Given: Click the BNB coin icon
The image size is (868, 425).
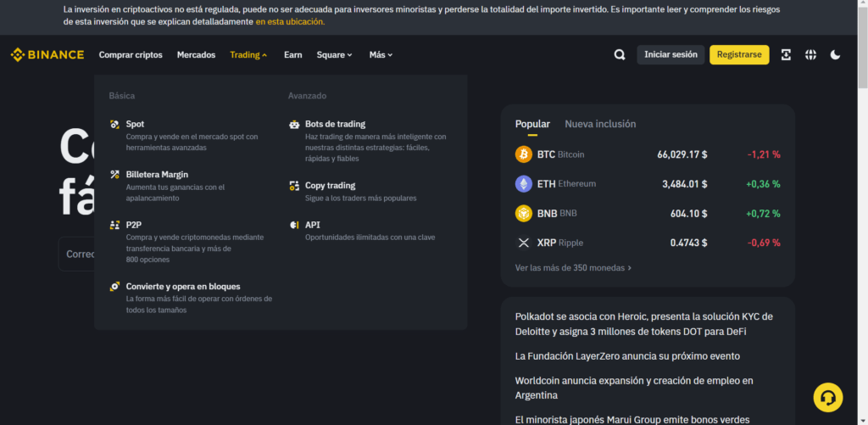Looking at the screenshot, I should coord(524,213).
